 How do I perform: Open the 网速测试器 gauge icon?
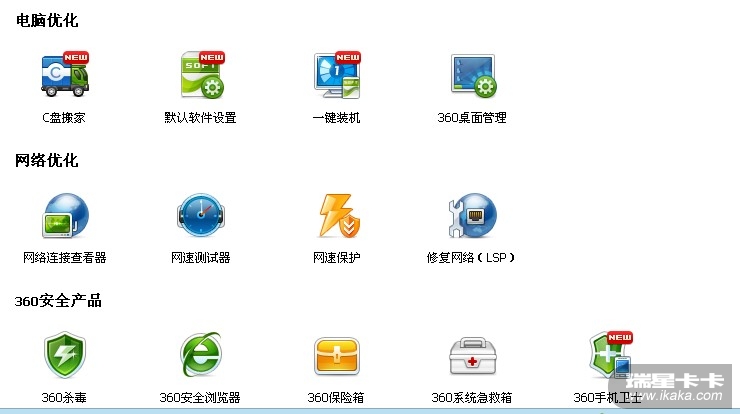coord(201,215)
